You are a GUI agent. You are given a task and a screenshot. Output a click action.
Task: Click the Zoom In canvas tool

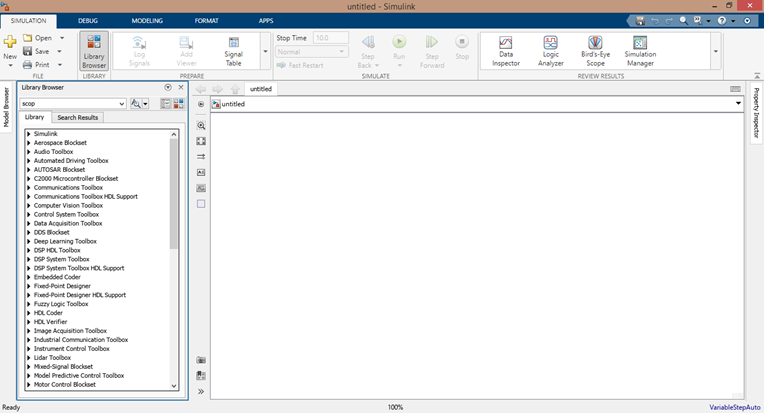tap(201, 126)
